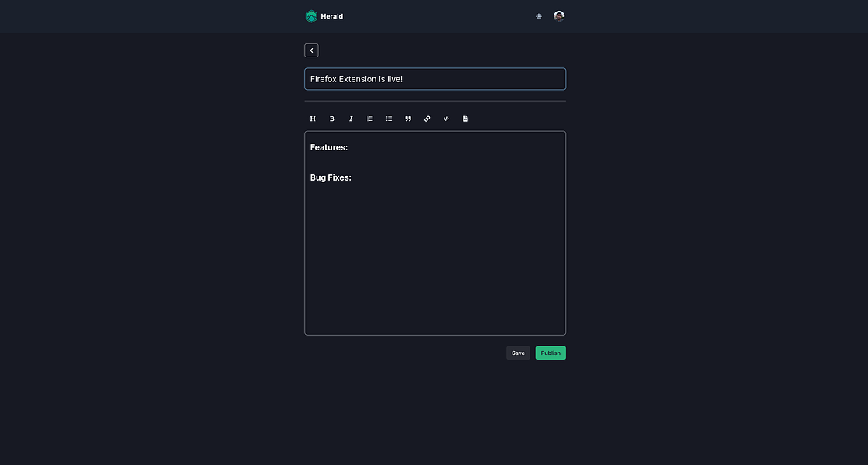
Task: Click the Herald logo icon
Action: [x=311, y=16]
